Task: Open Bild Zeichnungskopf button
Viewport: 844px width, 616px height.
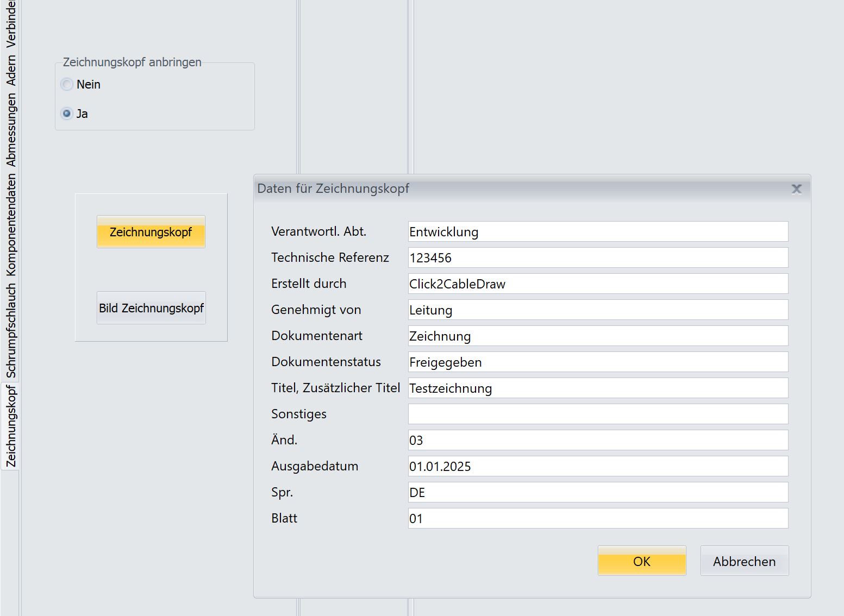Action: coord(151,308)
